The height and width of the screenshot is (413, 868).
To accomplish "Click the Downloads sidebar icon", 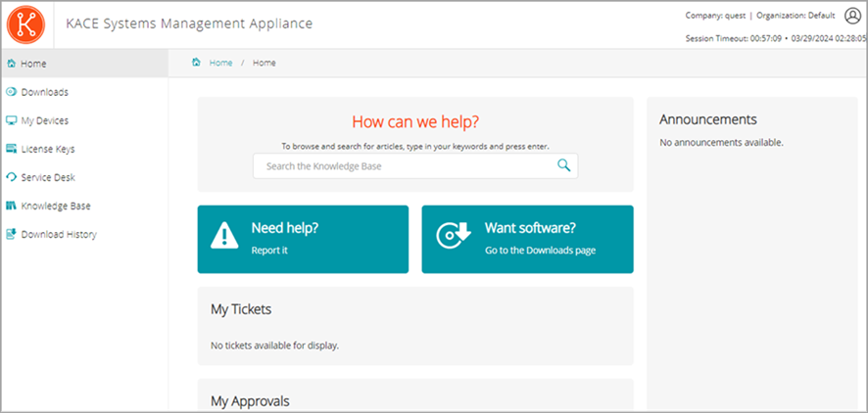I will pyautogui.click(x=11, y=92).
